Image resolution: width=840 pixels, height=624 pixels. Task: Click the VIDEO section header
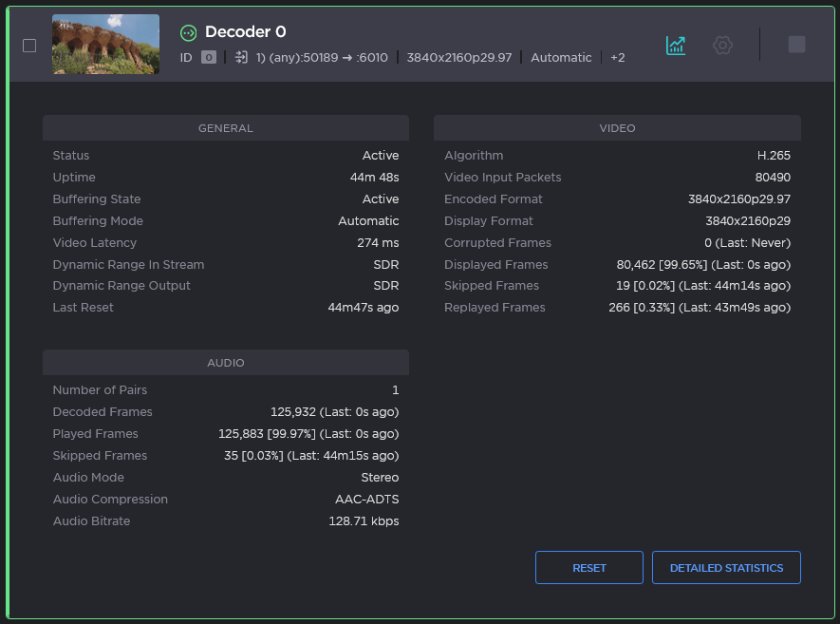pos(617,128)
